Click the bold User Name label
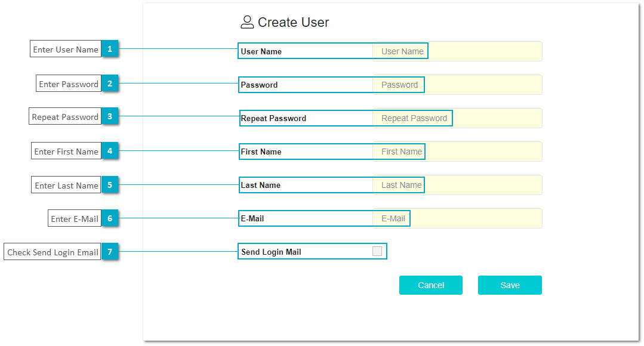This screenshot has width=644, height=346. tap(261, 52)
